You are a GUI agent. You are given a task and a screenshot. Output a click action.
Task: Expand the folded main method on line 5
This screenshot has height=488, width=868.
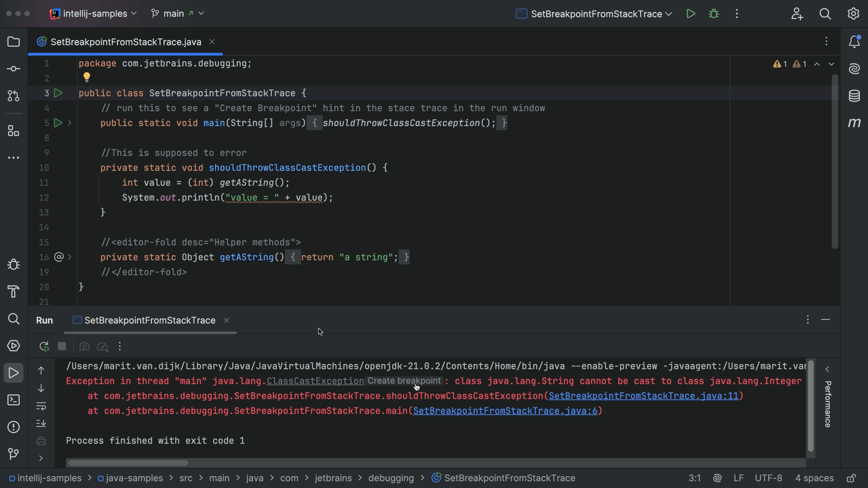[x=70, y=123]
